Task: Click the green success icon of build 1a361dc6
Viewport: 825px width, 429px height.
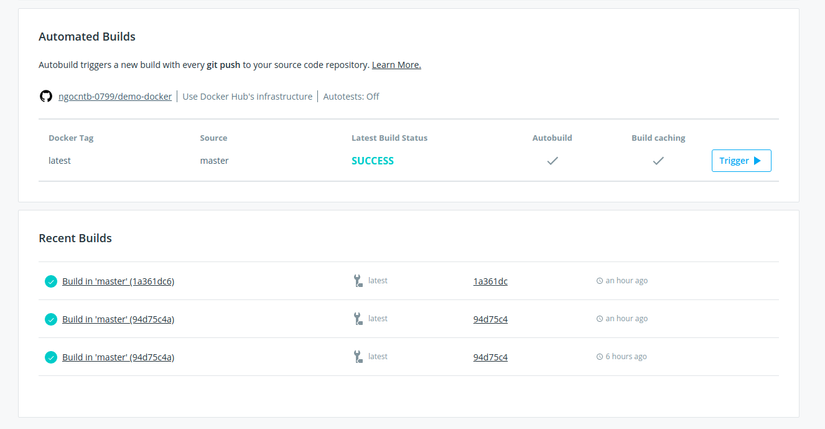Action: click(51, 281)
